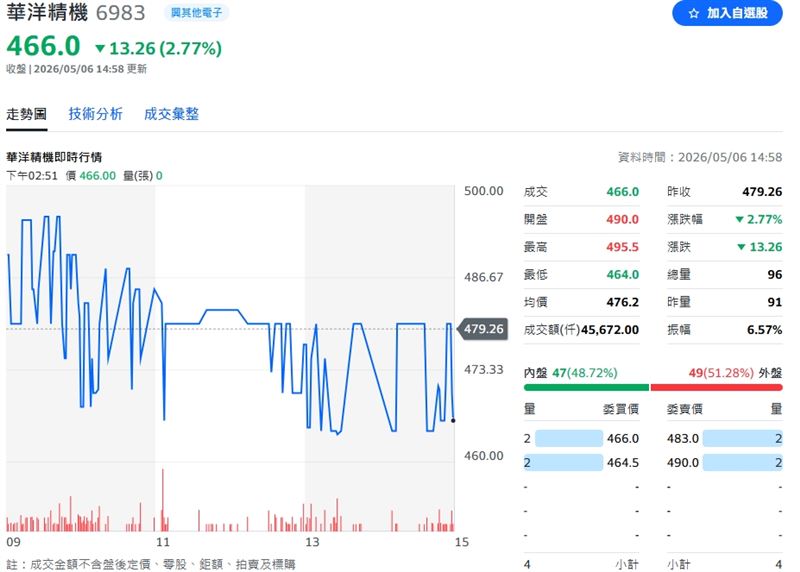Click the last point on price line
The width and height of the screenshot is (800, 572).
tap(453, 420)
